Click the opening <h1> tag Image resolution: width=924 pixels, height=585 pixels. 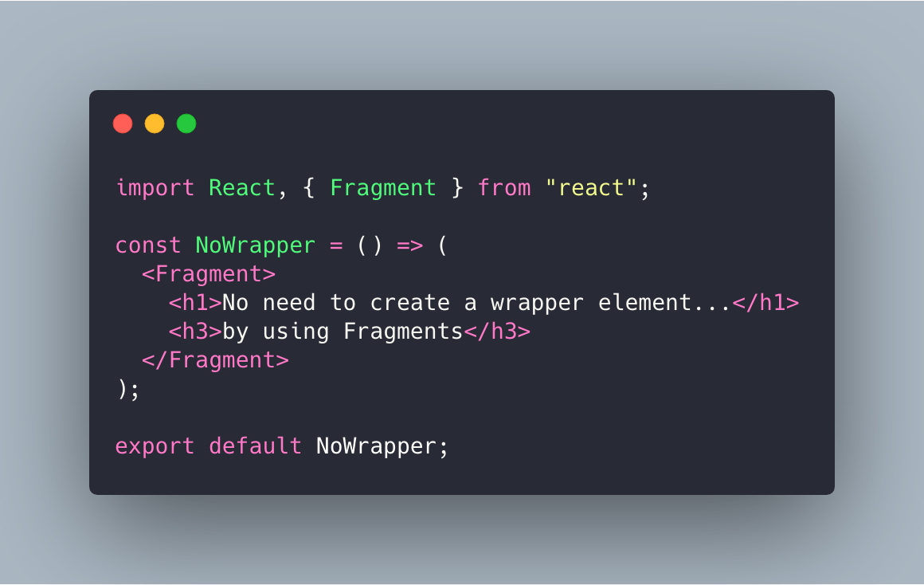pos(195,303)
